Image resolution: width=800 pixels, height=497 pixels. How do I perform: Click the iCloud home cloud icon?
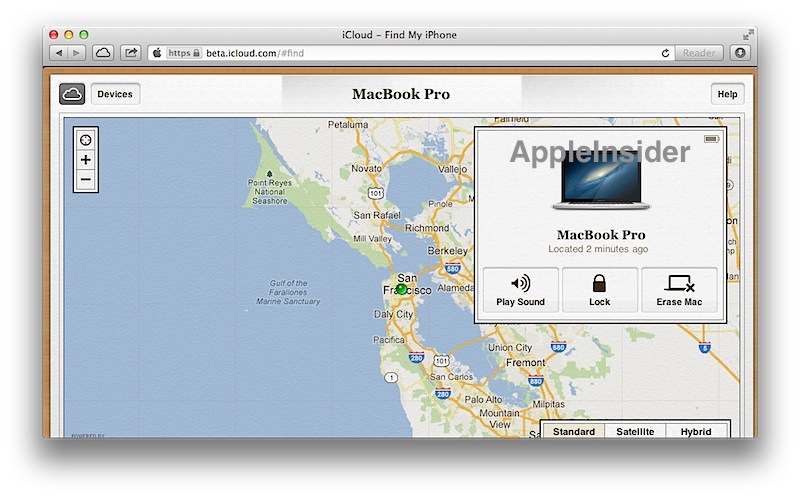pyautogui.click(x=72, y=94)
